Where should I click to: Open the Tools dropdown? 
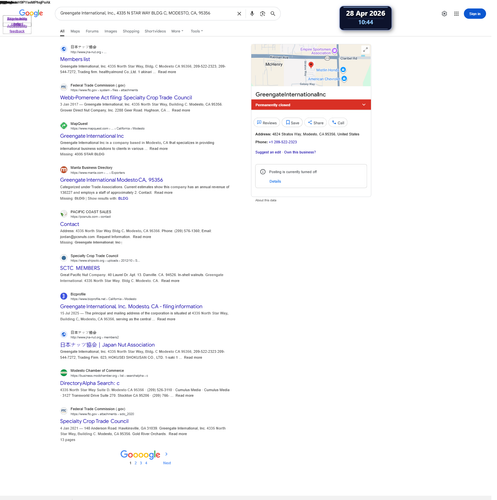click(197, 31)
